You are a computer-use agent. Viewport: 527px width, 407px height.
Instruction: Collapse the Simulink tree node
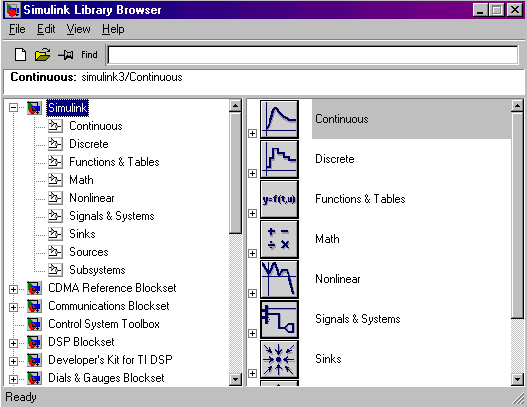click(13, 108)
